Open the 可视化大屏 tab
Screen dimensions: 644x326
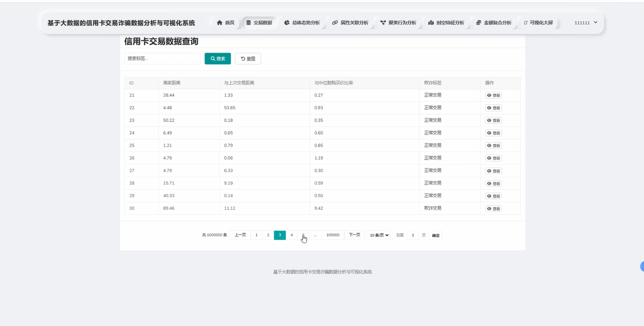538,23
